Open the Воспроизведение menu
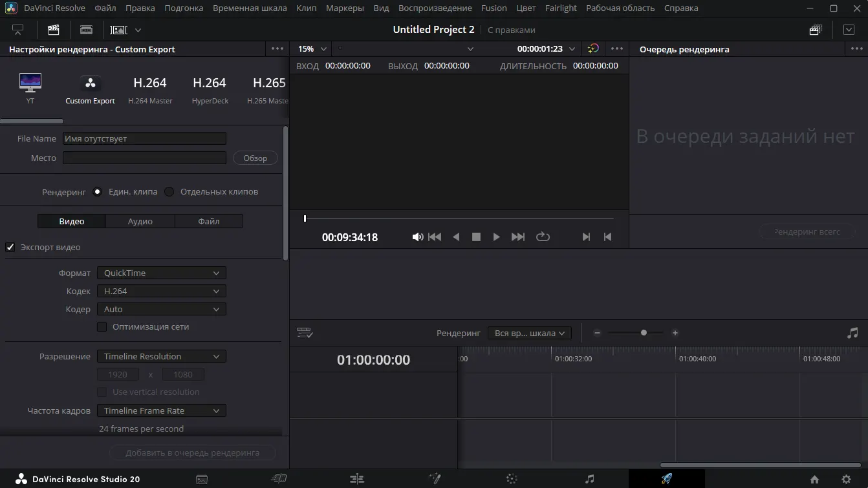The width and height of the screenshot is (868, 488). coord(435,8)
